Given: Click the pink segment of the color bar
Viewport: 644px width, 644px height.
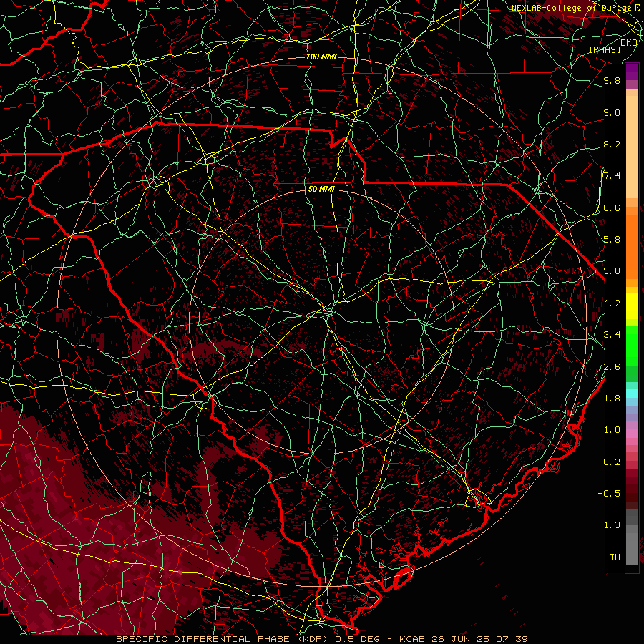Looking at the screenshot, I should pos(632,434).
